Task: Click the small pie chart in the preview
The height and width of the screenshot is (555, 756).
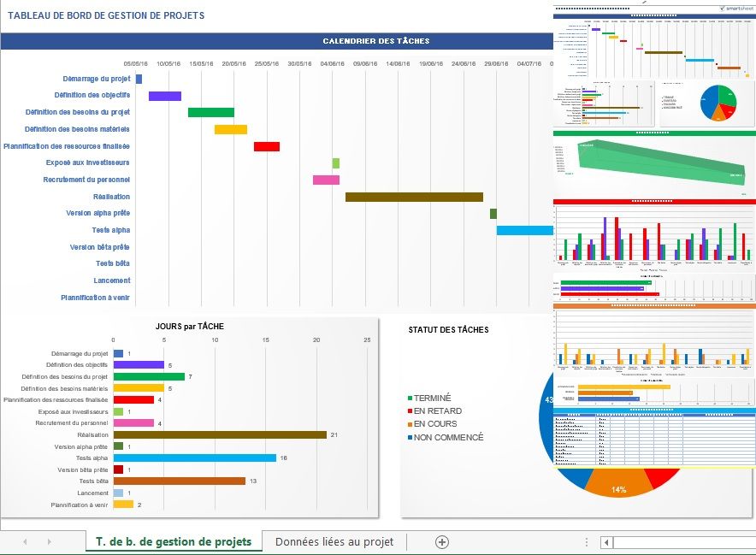Action: click(x=718, y=103)
